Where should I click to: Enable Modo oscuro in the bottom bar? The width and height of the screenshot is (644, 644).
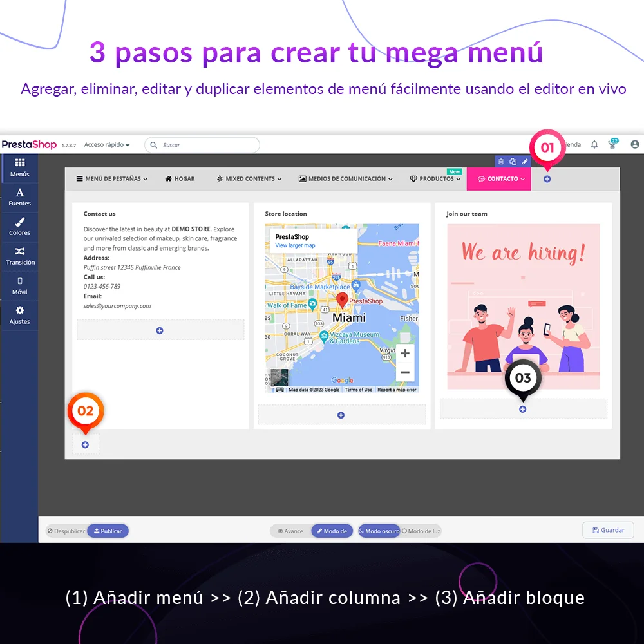[x=379, y=531]
